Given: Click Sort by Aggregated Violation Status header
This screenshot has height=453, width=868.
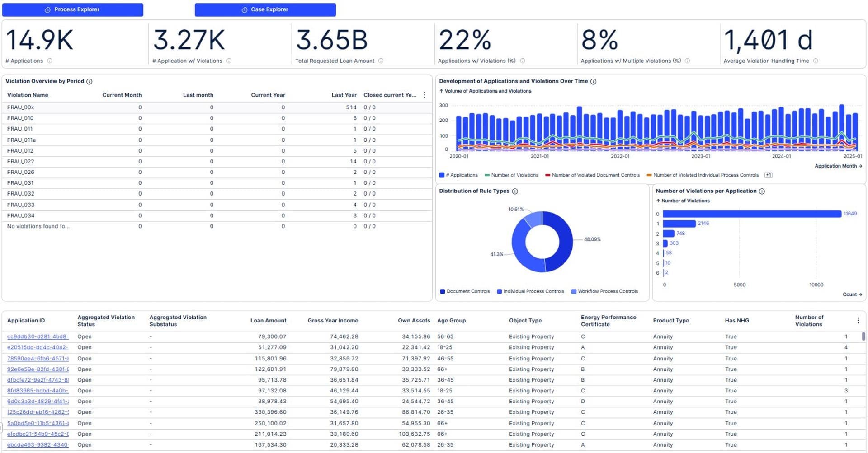Looking at the screenshot, I should point(106,321).
